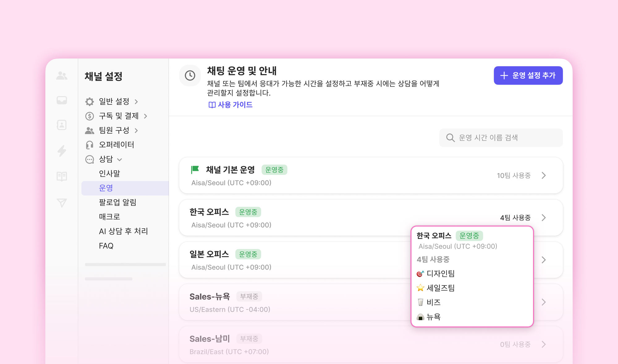The width and height of the screenshot is (618, 364).
Task: Open the contacts icon in left rail
Action: tap(62, 125)
